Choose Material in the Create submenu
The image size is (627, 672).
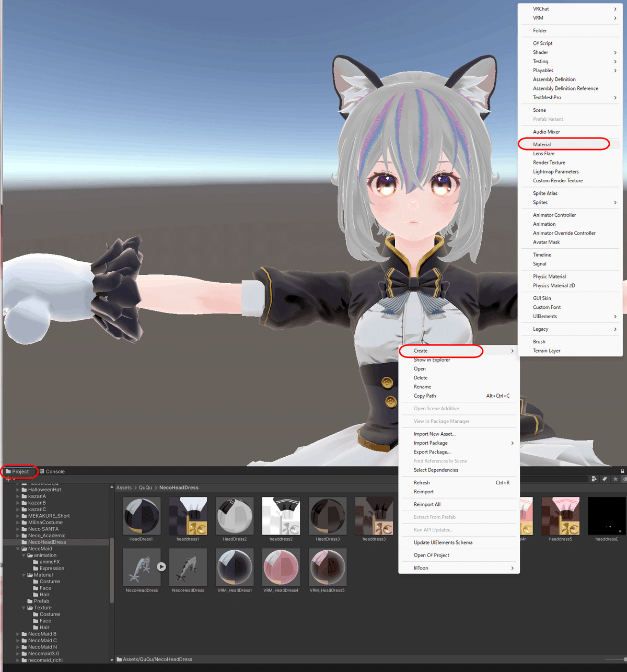(570, 144)
